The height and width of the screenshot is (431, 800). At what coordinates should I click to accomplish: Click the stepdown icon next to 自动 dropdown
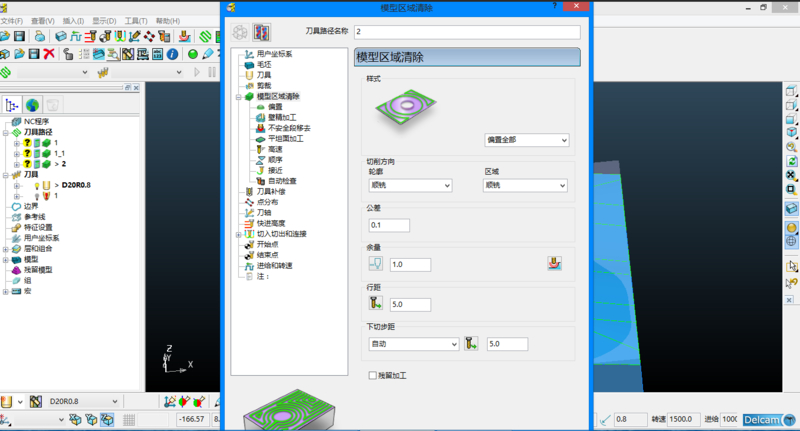tap(473, 344)
